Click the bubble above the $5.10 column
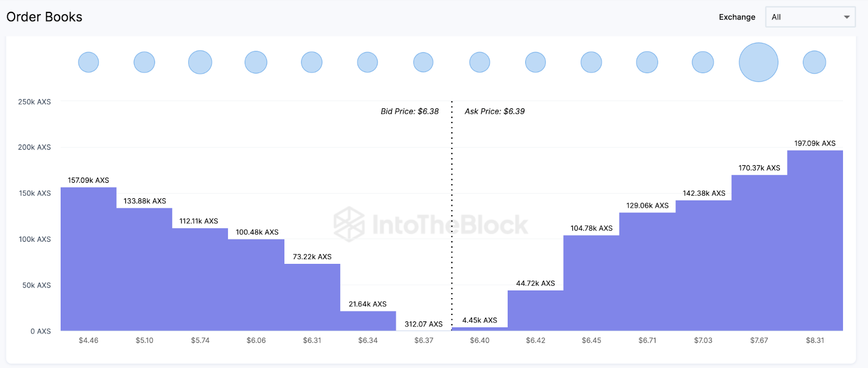The image size is (868, 368). pos(144,62)
